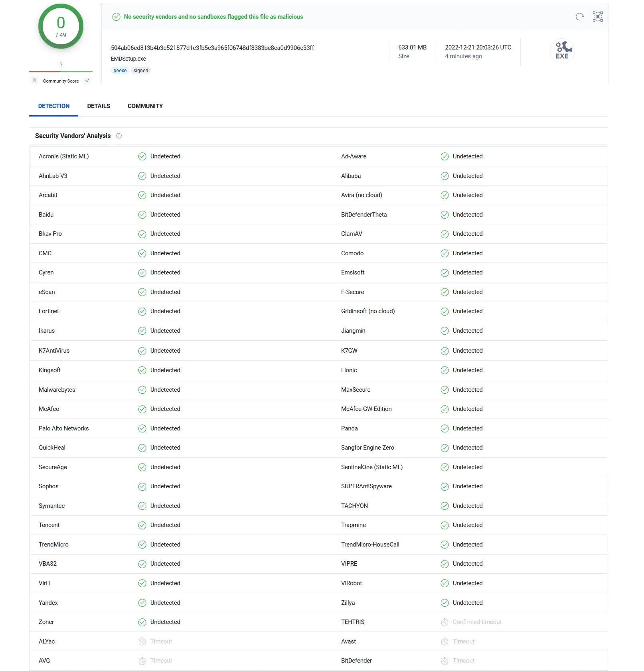Click the Undetected status for Yandex

[165, 603]
